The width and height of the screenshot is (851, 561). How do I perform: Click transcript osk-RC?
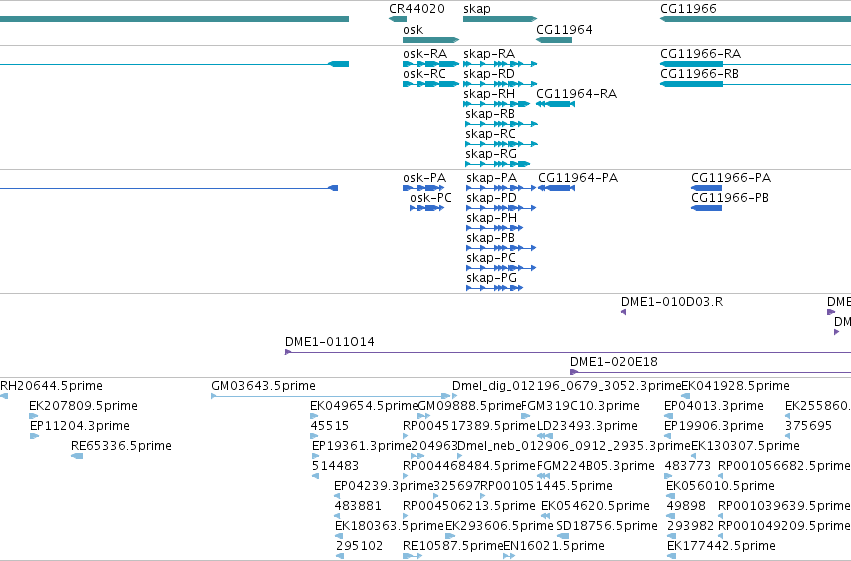coord(431,84)
